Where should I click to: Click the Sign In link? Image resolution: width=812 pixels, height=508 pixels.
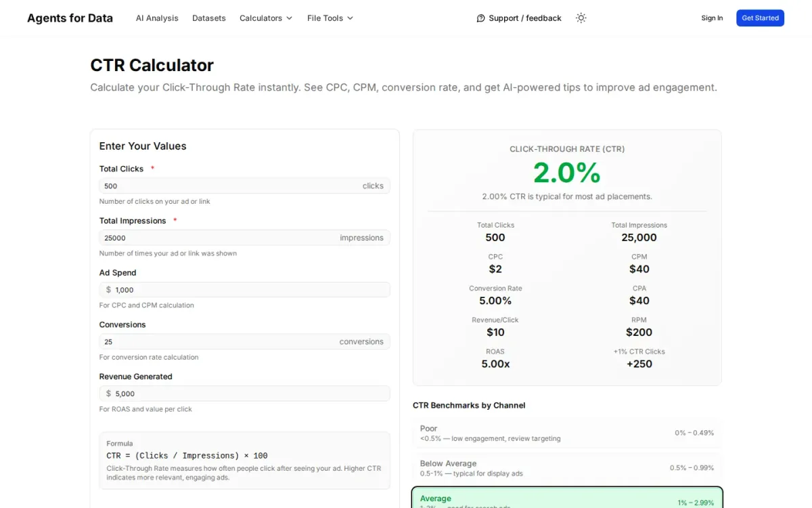[x=712, y=18]
